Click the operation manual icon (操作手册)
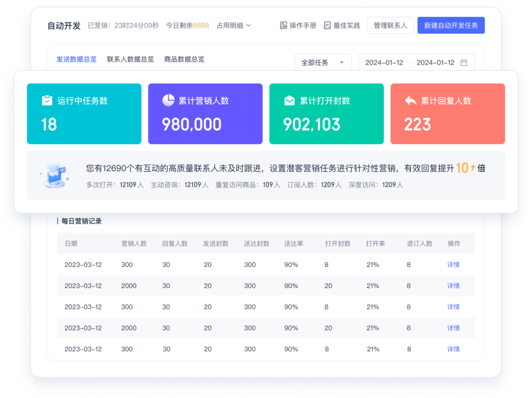This screenshot has width=532, height=398. coord(283,26)
